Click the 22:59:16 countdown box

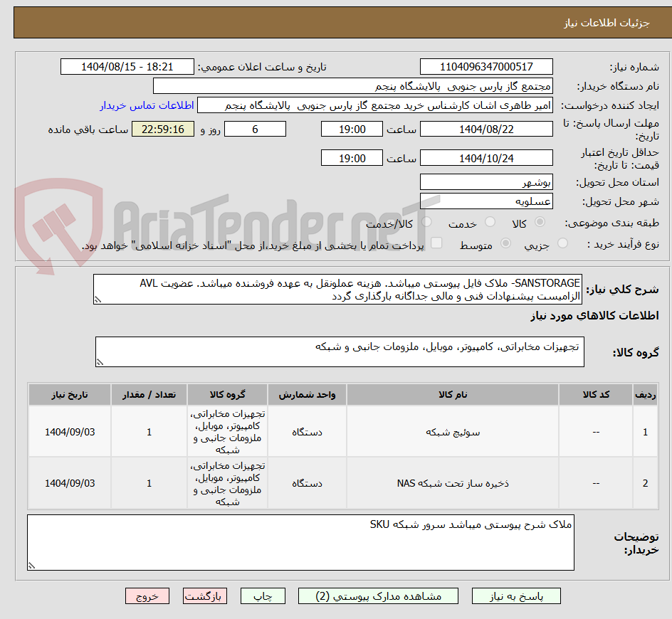(163, 129)
